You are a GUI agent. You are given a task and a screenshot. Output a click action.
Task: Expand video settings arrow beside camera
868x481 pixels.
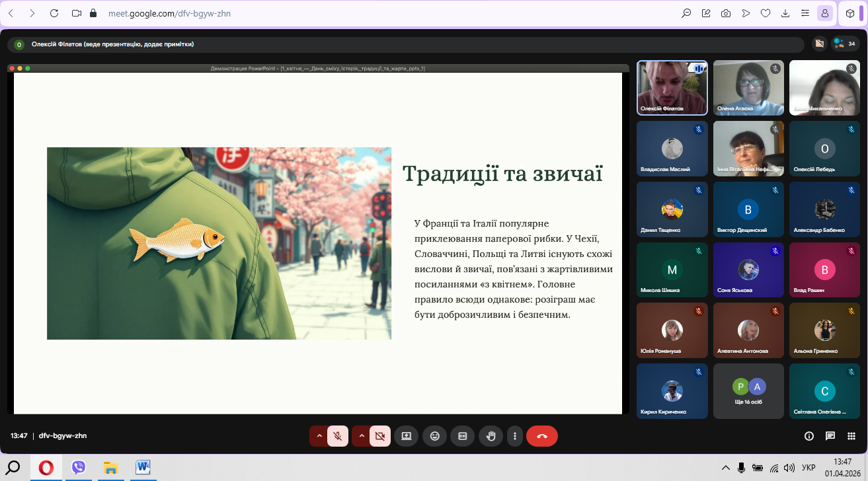pyautogui.click(x=362, y=436)
